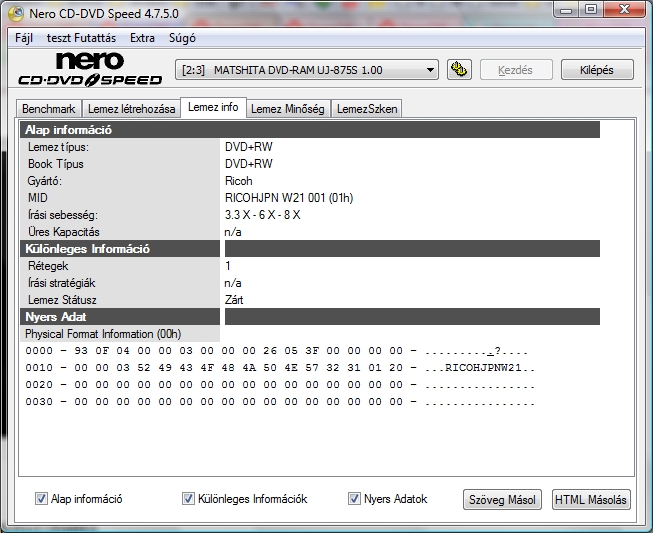Image resolution: width=653 pixels, height=533 pixels.
Task: Click the Üres Kapacitás label
Action: click(64, 232)
